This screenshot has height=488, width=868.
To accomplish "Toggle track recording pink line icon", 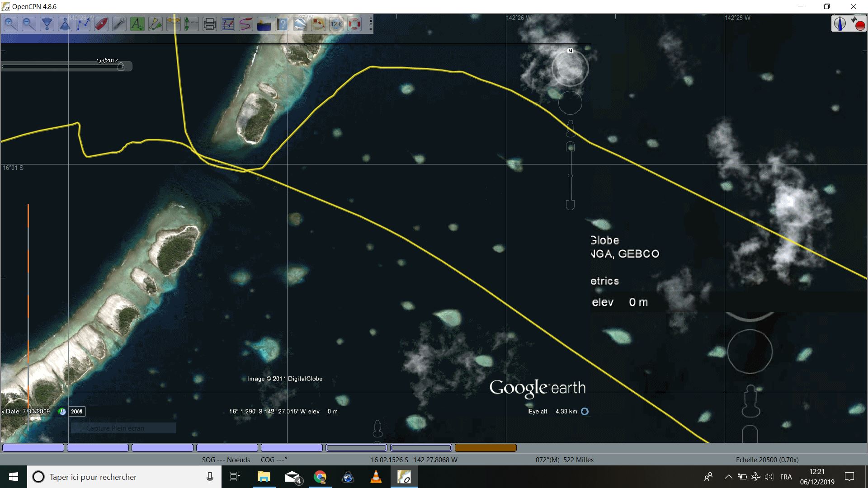I will coord(246,24).
